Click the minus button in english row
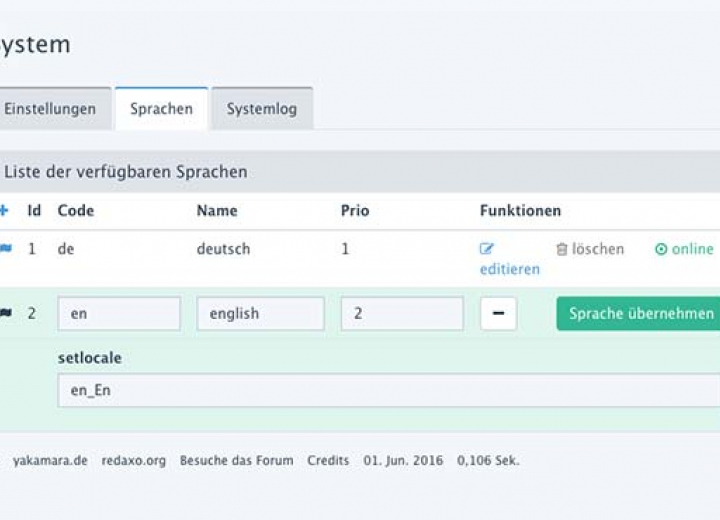The image size is (720, 520). (x=498, y=313)
